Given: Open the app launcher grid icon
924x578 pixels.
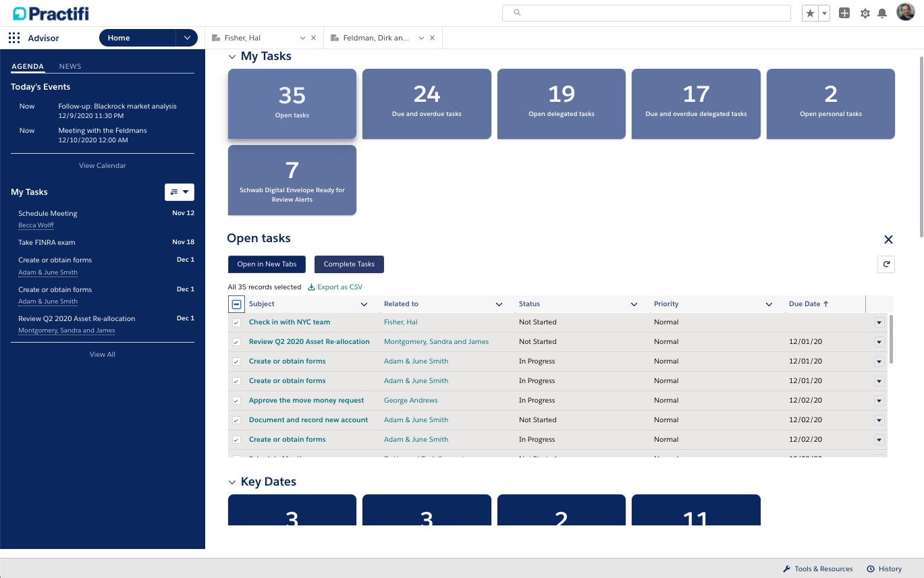Looking at the screenshot, I should pyautogui.click(x=14, y=38).
